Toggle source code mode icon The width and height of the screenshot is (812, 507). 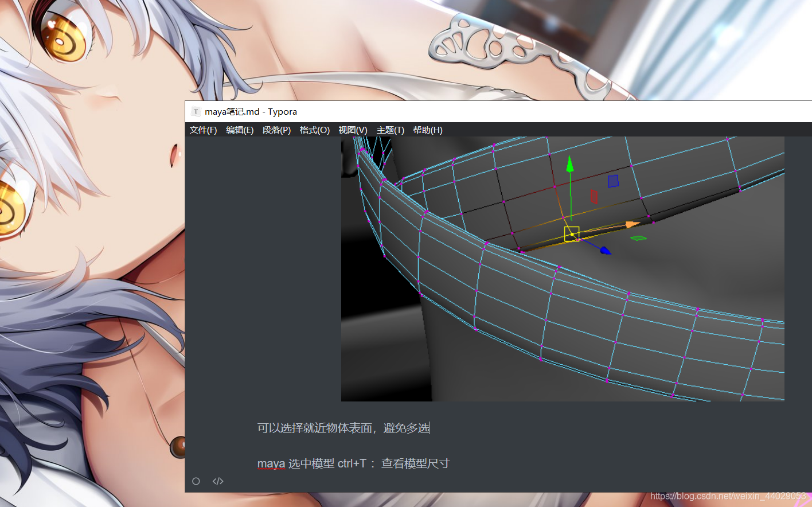point(218,481)
